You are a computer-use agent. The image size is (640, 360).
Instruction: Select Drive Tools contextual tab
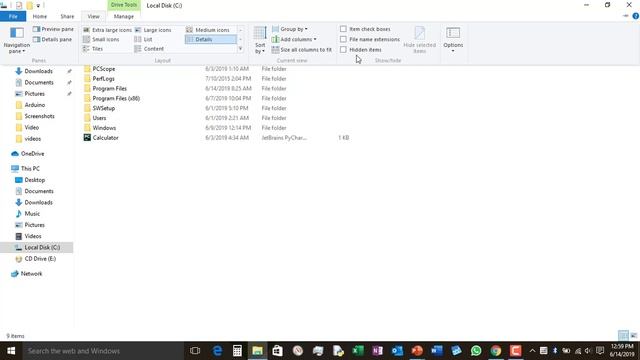click(x=124, y=5)
